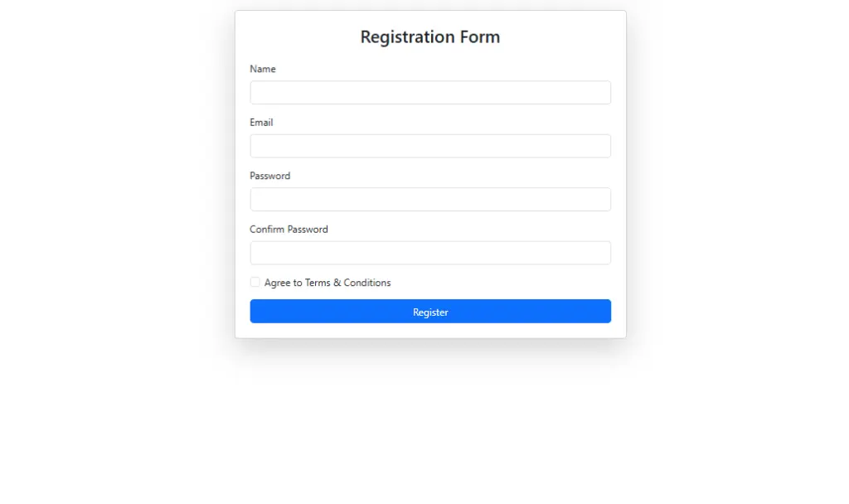This screenshot has height=504, width=849.
Task: Click the "Agree to Terms & Conditions" label text
Action: coord(327,283)
